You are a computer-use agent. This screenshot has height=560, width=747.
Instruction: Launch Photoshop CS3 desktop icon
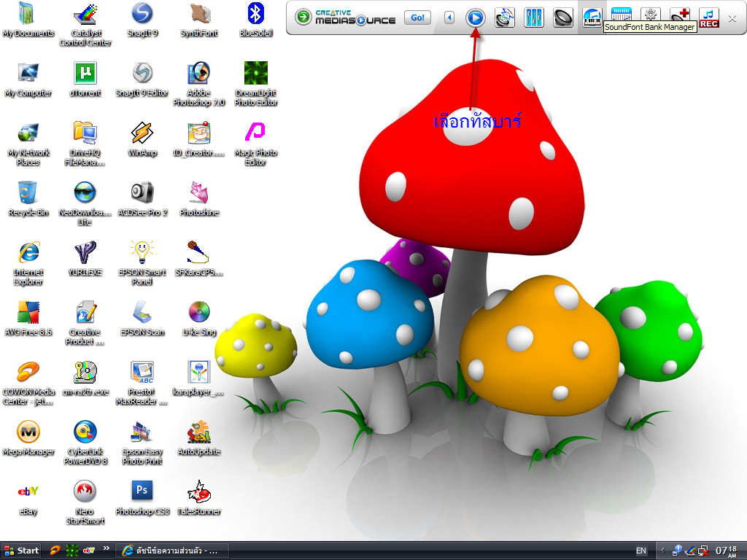pyautogui.click(x=142, y=498)
